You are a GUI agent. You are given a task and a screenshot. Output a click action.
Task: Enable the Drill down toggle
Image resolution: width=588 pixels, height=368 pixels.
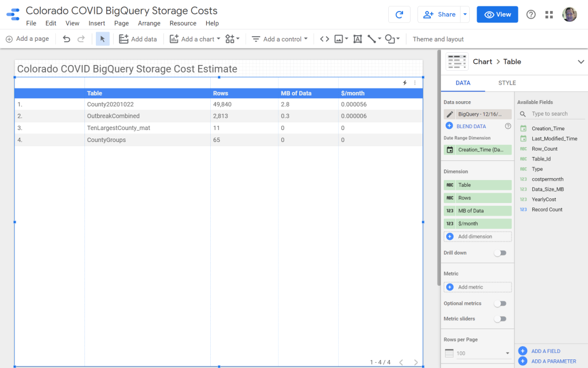pyautogui.click(x=500, y=253)
